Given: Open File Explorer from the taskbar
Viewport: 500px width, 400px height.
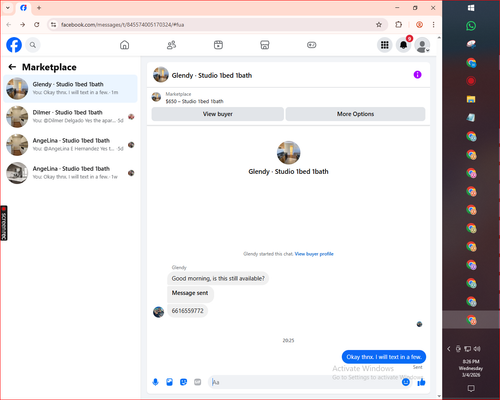Looking at the screenshot, I should [471, 99].
